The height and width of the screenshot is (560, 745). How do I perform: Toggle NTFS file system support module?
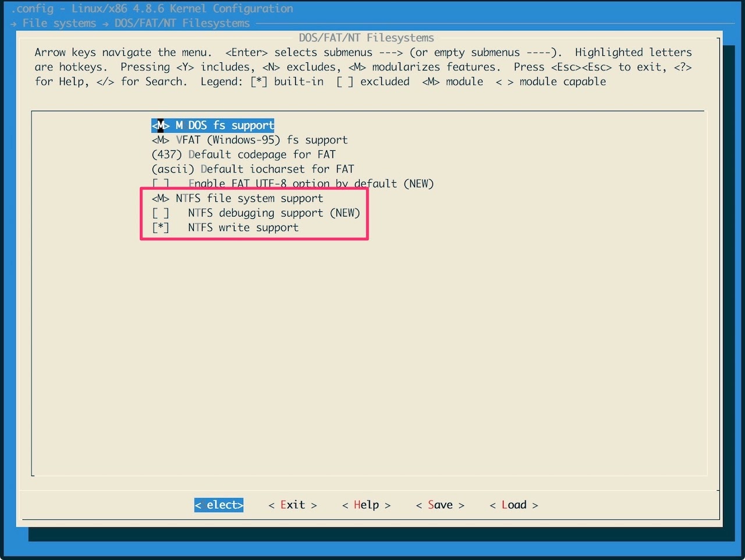[237, 198]
